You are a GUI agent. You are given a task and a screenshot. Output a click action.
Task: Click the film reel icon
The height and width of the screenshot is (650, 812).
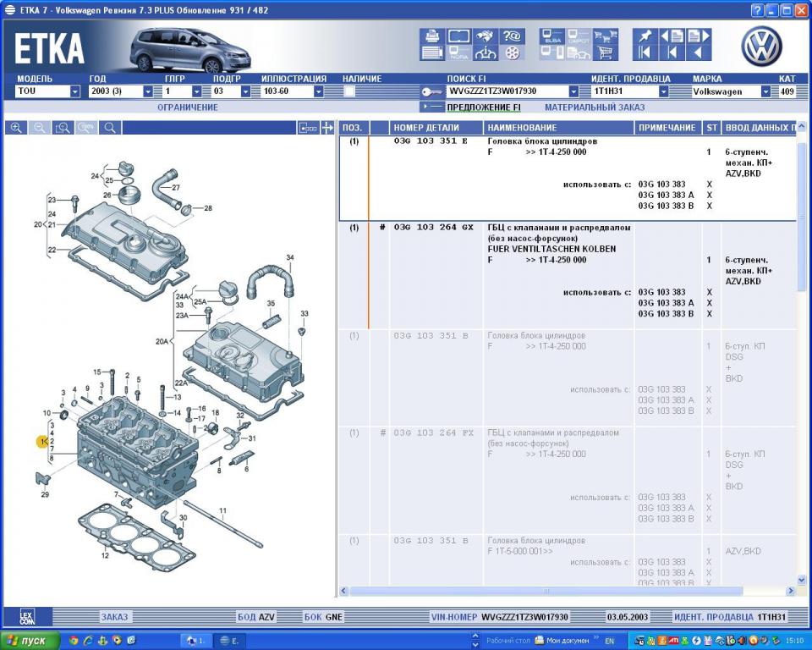(x=512, y=52)
